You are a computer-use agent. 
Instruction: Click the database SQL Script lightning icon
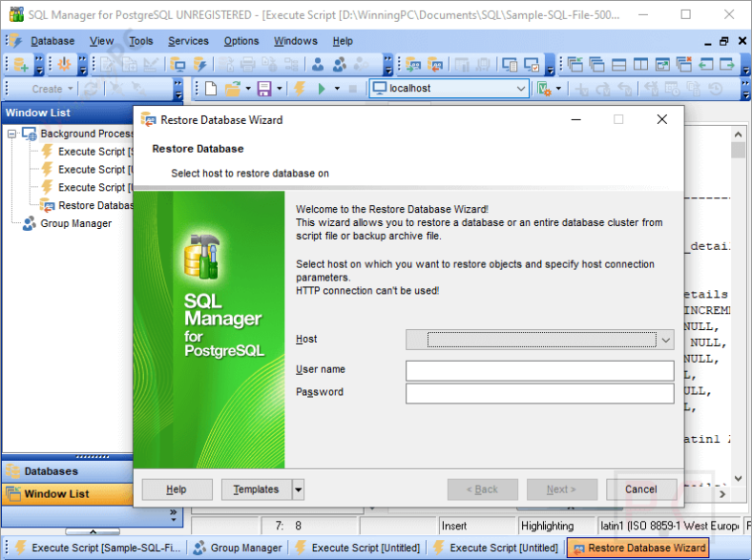click(x=199, y=64)
